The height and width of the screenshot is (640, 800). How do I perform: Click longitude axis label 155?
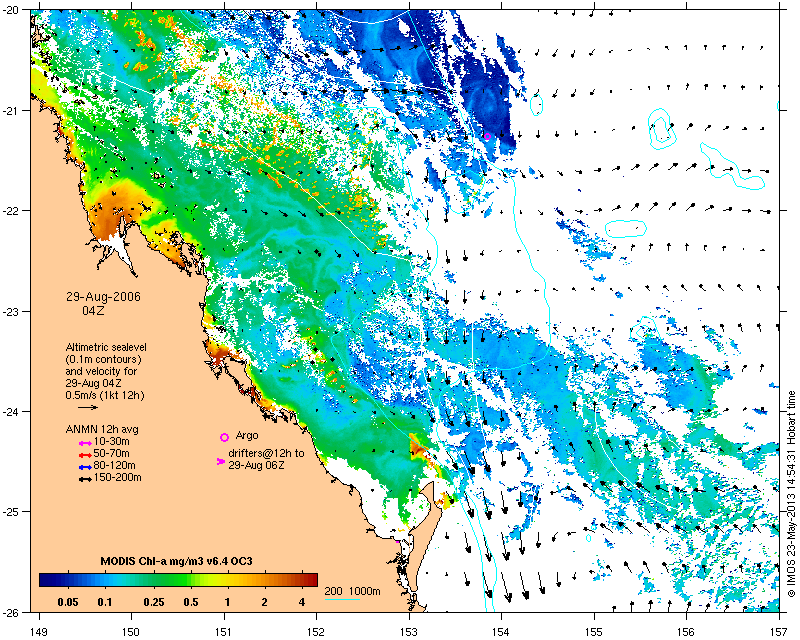tap(594, 632)
